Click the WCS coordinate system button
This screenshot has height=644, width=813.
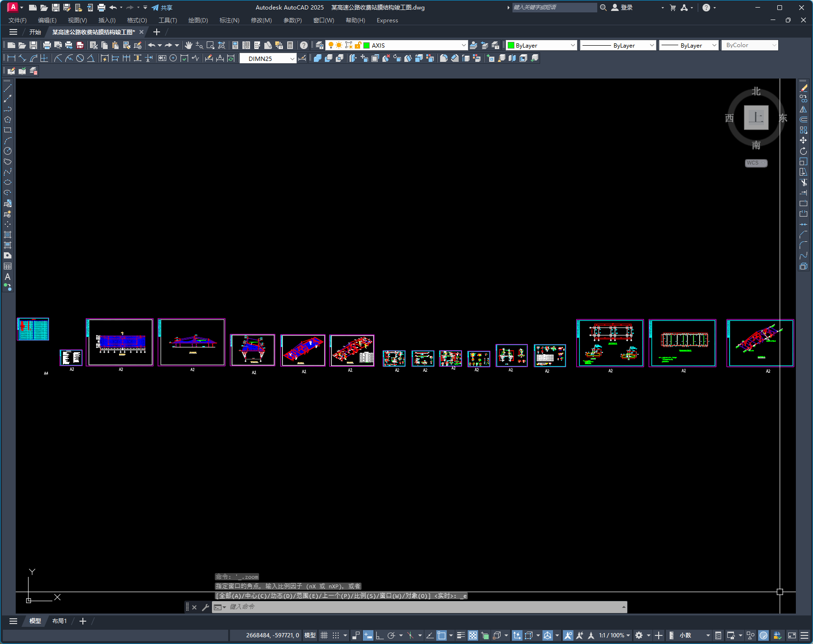pos(756,163)
